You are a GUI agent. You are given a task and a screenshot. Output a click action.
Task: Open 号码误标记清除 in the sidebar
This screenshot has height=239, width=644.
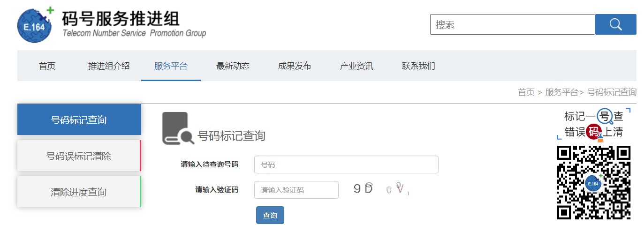click(79, 156)
